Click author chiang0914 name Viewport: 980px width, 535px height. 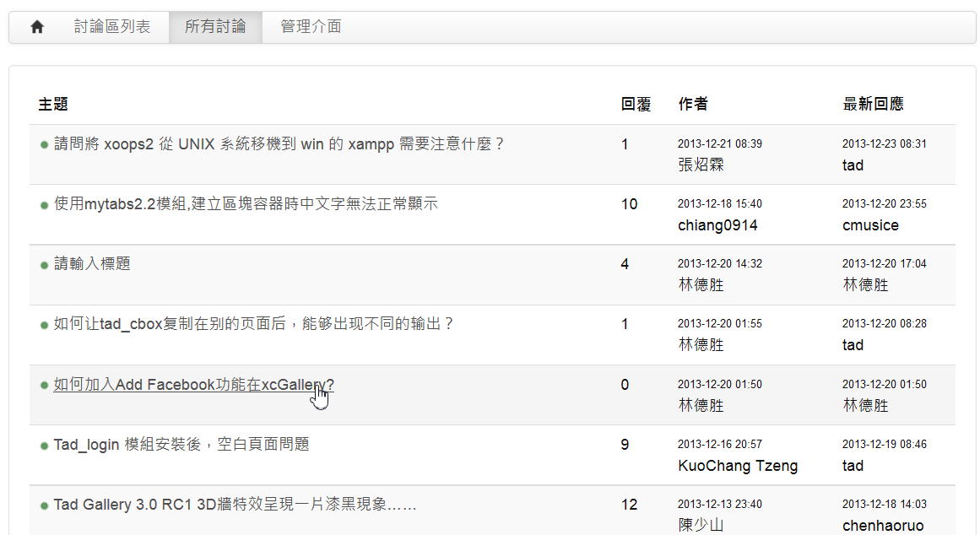click(x=717, y=225)
